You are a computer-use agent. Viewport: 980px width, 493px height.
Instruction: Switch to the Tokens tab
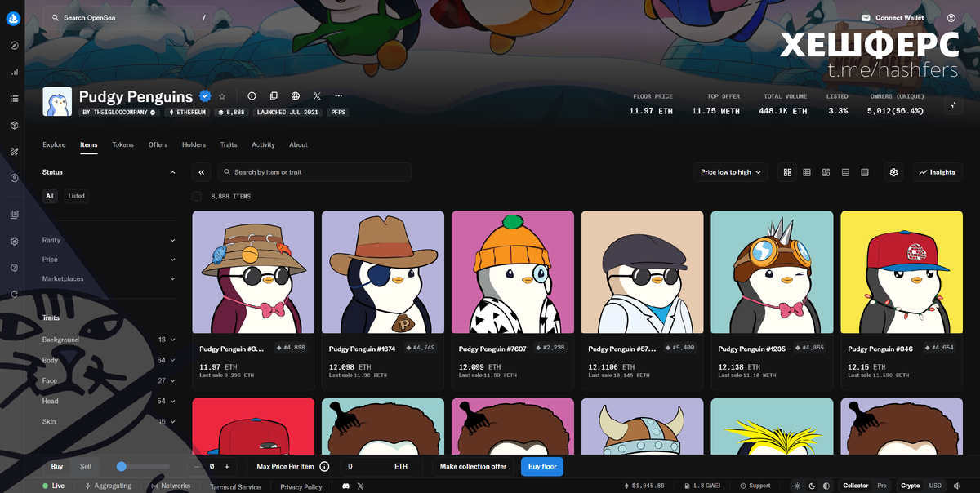(x=122, y=144)
